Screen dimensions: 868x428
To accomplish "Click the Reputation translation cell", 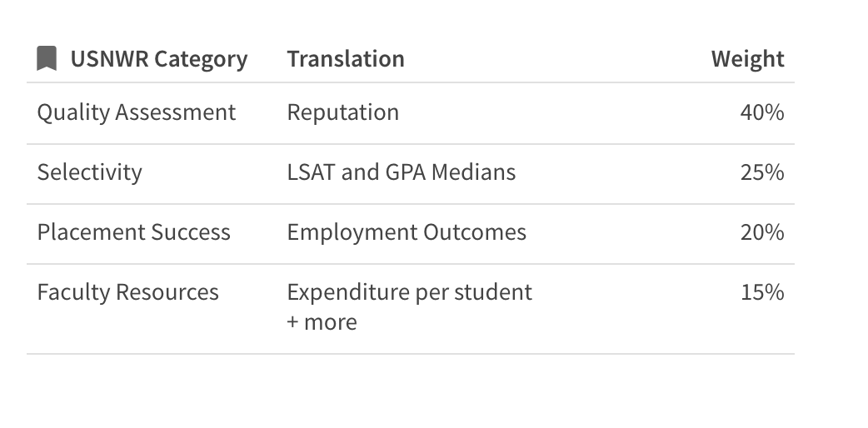I will [342, 112].
